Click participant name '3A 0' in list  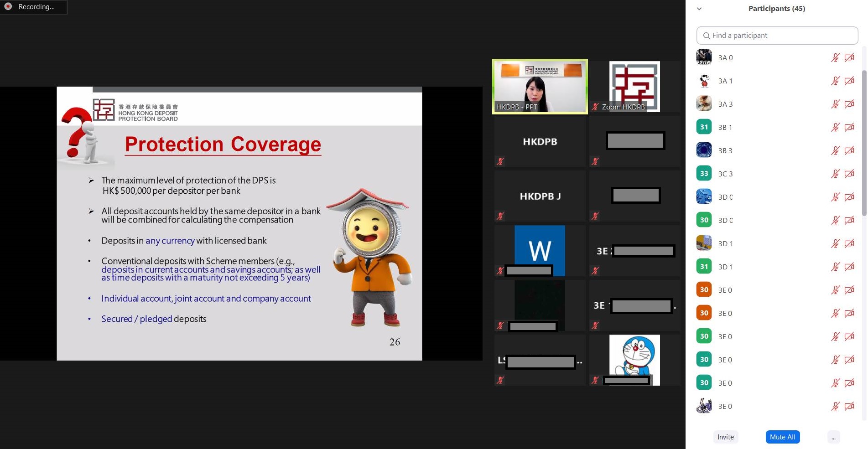(725, 58)
